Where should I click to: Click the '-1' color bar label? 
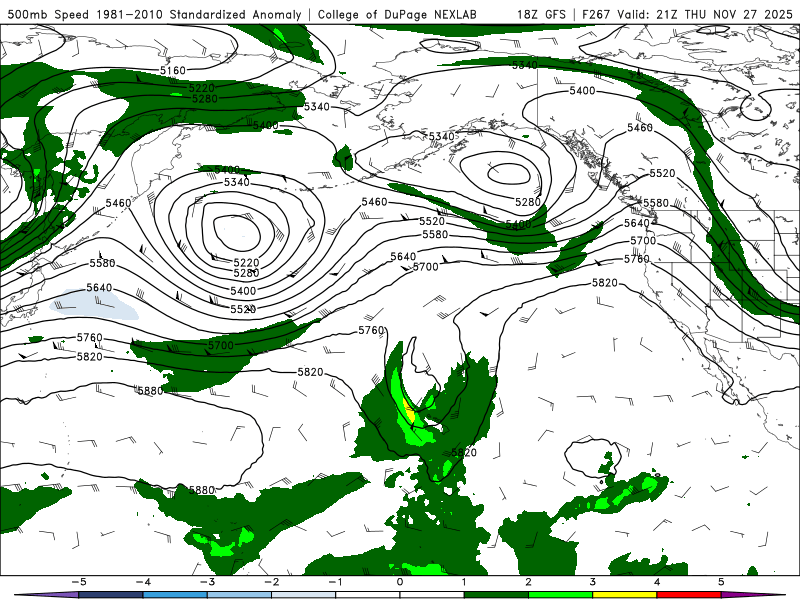pos(335,582)
